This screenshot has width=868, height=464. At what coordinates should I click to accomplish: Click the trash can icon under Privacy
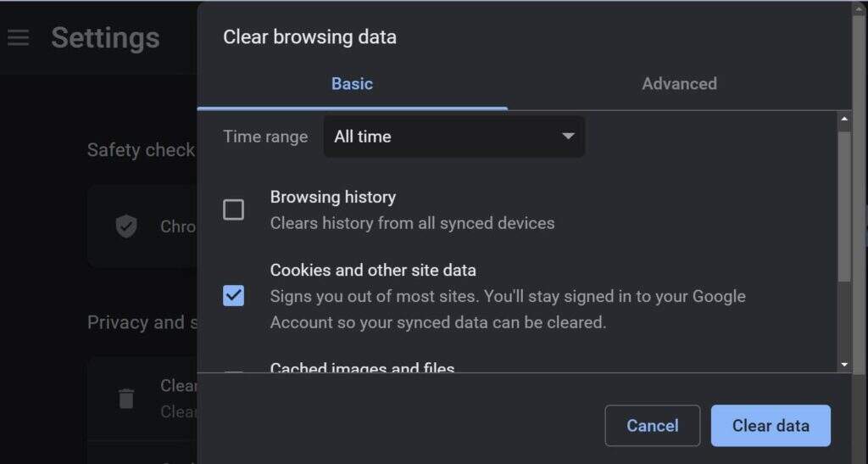click(x=126, y=398)
